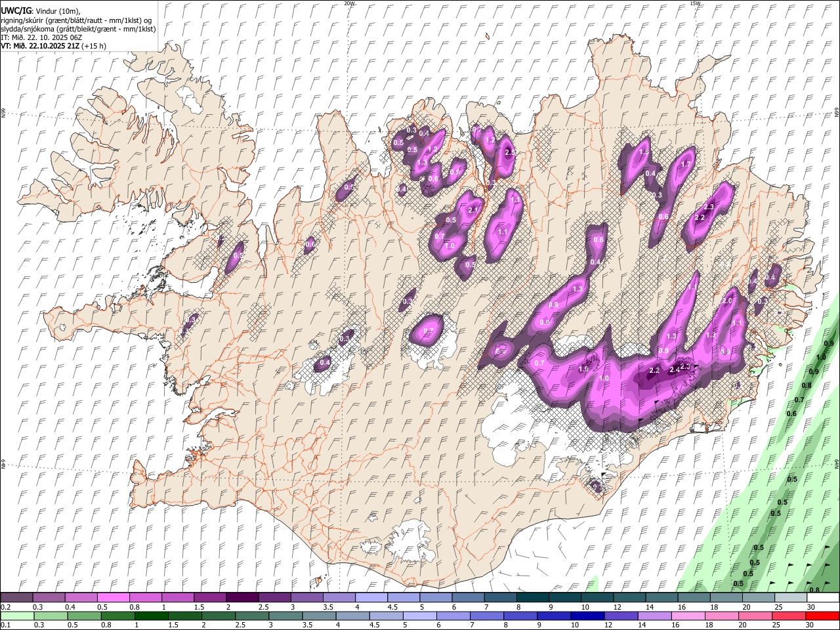Click the 'IT: Mið. 22. 10. 2025 06Z' line
The height and width of the screenshot is (630, 840).
pyautogui.click(x=41, y=37)
